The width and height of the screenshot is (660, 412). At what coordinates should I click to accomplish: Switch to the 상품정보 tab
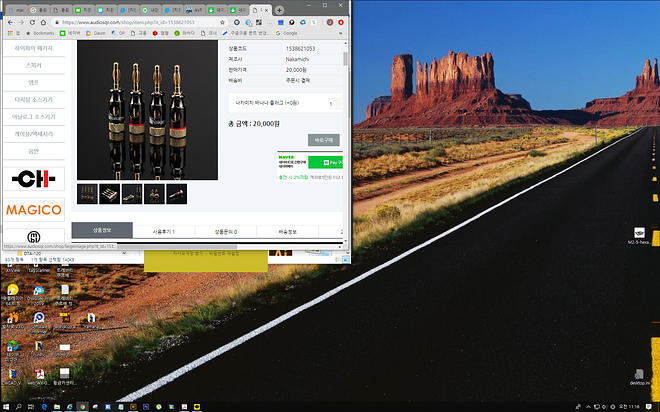coord(101,231)
